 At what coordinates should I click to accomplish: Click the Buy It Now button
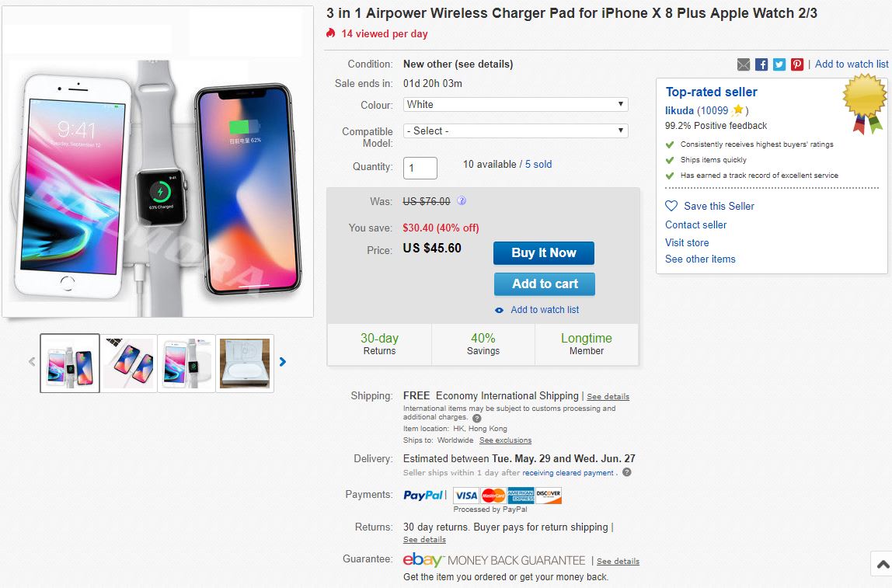(x=544, y=253)
